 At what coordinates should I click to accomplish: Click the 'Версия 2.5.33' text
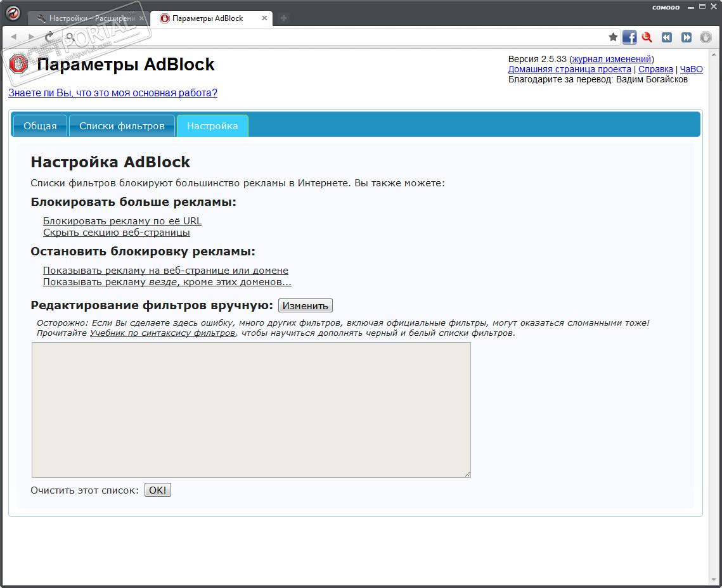pyautogui.click(x=538, y=59)
